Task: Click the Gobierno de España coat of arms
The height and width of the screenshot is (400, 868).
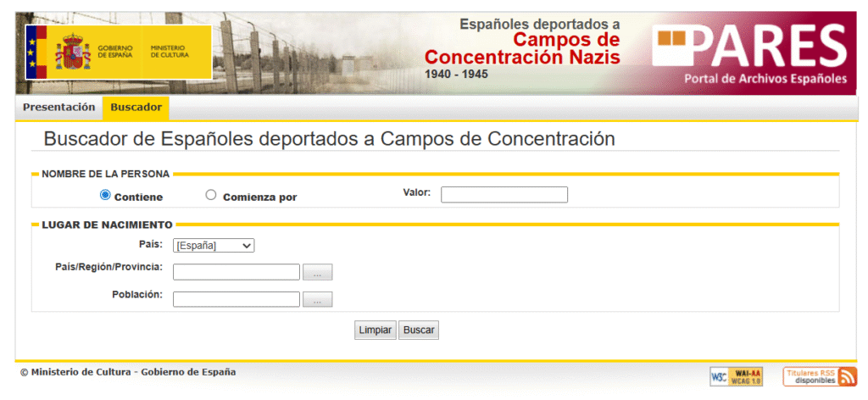Action: (x=73, y=52)
